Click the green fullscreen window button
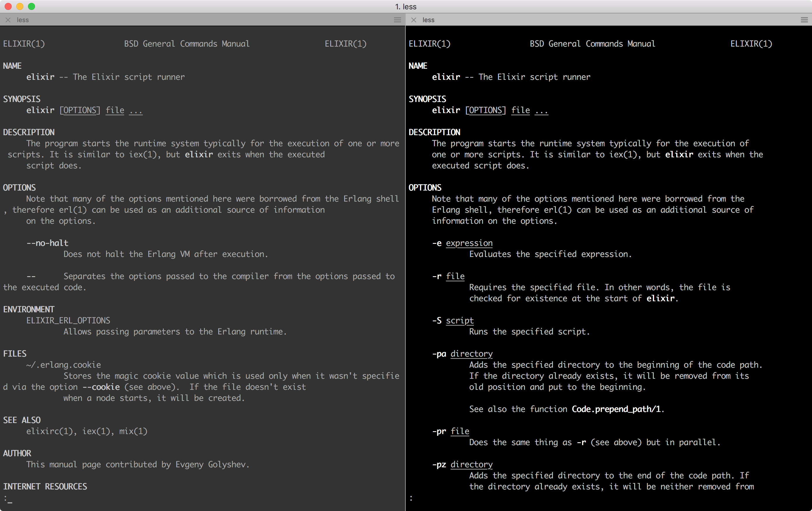Viewport: 812px width, 511px height. (31, 6)
